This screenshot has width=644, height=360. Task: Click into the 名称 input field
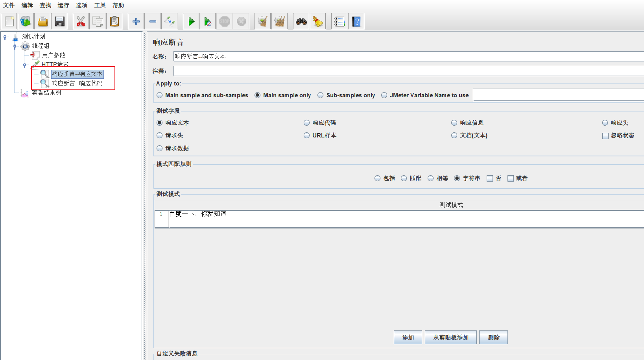(x=408, y=56)
